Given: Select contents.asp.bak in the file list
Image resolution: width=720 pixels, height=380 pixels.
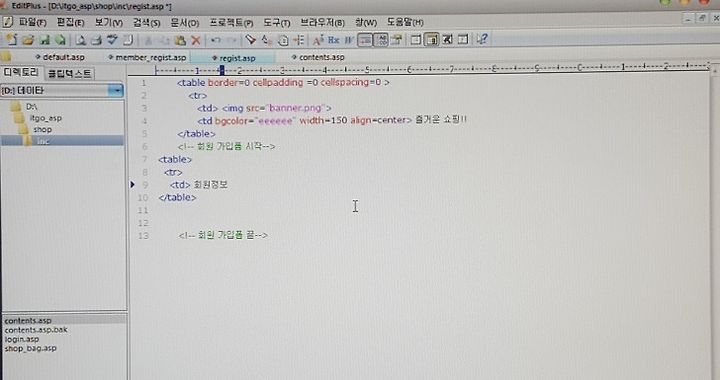Looking at the screenshot, I should click(36, 330).
